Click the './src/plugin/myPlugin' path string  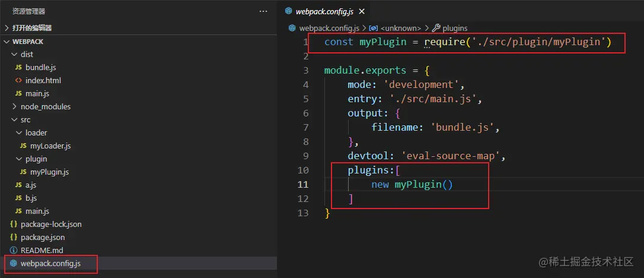[539, 42]
